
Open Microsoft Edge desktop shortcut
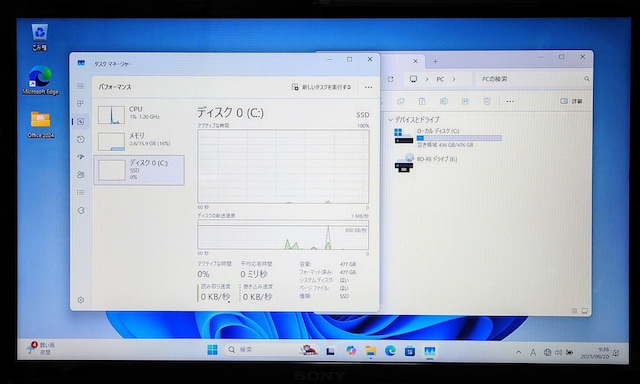click(40, 80)
